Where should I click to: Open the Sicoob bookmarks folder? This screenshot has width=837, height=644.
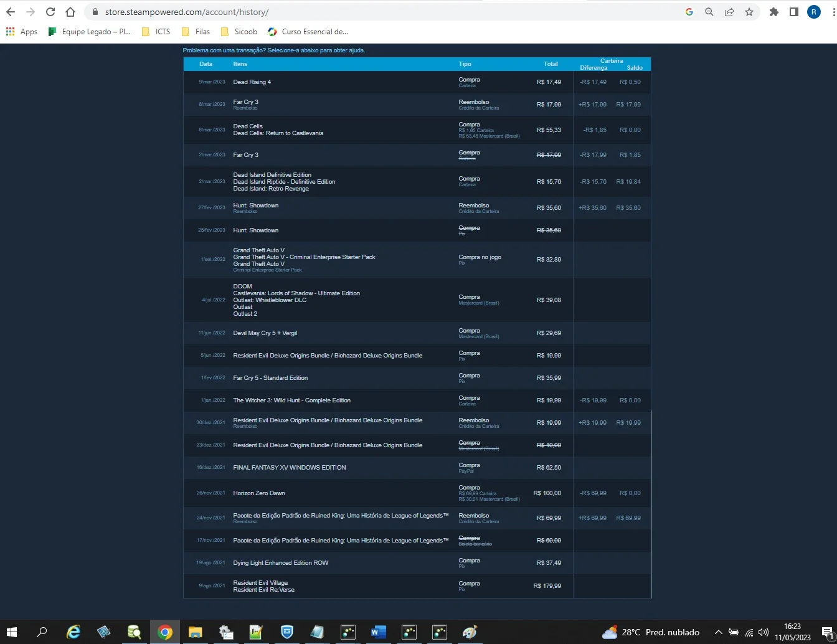coord(239,32)
